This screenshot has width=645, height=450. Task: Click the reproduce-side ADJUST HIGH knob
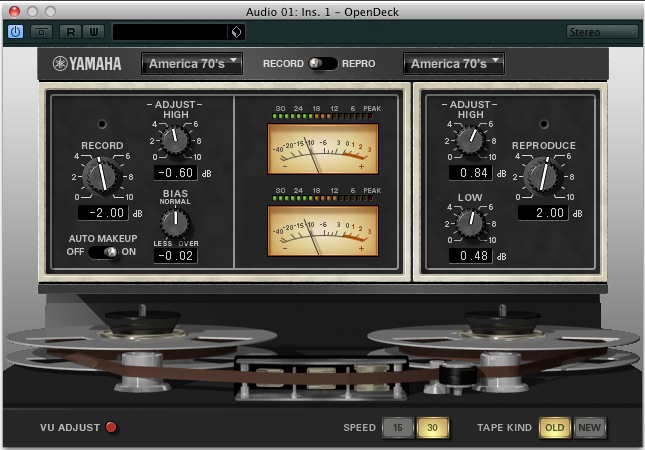(471, 140)
